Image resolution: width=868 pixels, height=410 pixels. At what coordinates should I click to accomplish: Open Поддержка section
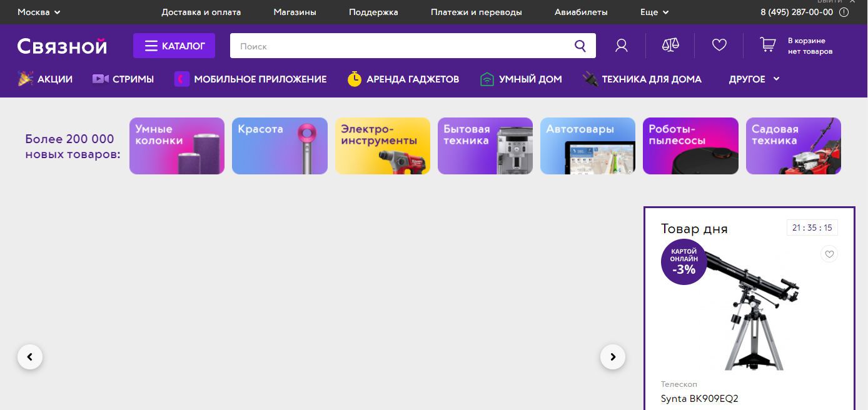coord(373,12)
